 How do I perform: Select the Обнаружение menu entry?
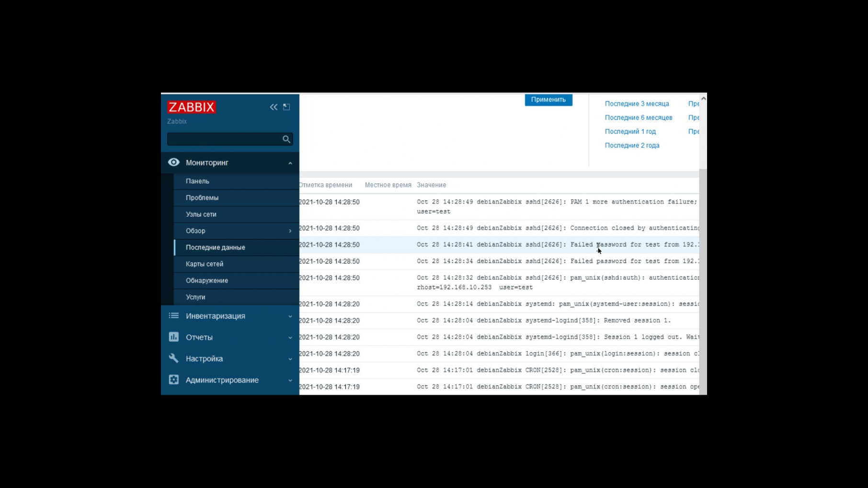click(207, 280)
